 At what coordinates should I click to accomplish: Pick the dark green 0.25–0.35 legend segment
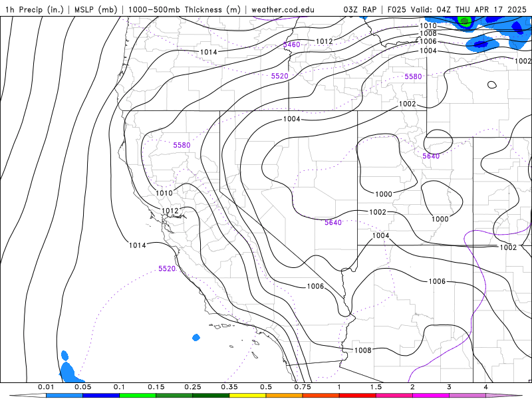coord(211,396)
